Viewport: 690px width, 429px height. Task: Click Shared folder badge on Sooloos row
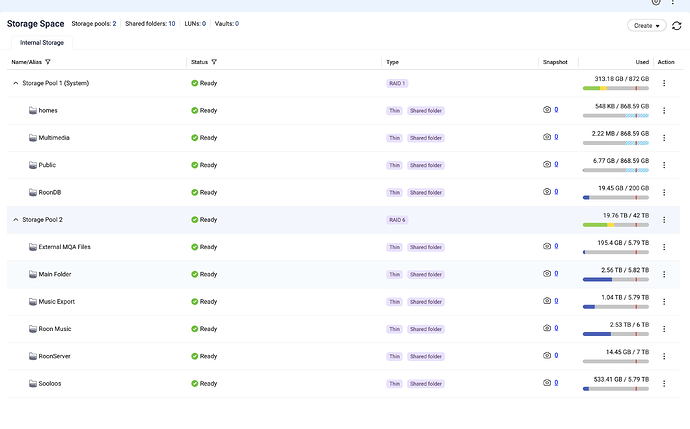pyautogui.click(x=426, y=383)
